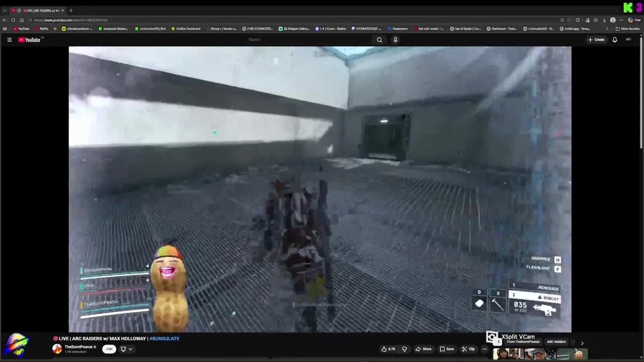Click the browser home button
The height and width of the screenshot is (362, 644).
coord(22,20)
